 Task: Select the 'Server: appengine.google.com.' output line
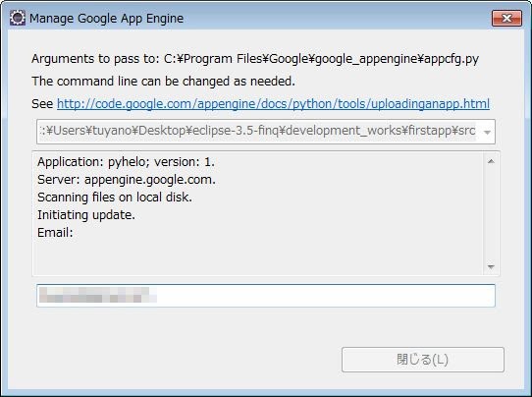coord(127,180)
